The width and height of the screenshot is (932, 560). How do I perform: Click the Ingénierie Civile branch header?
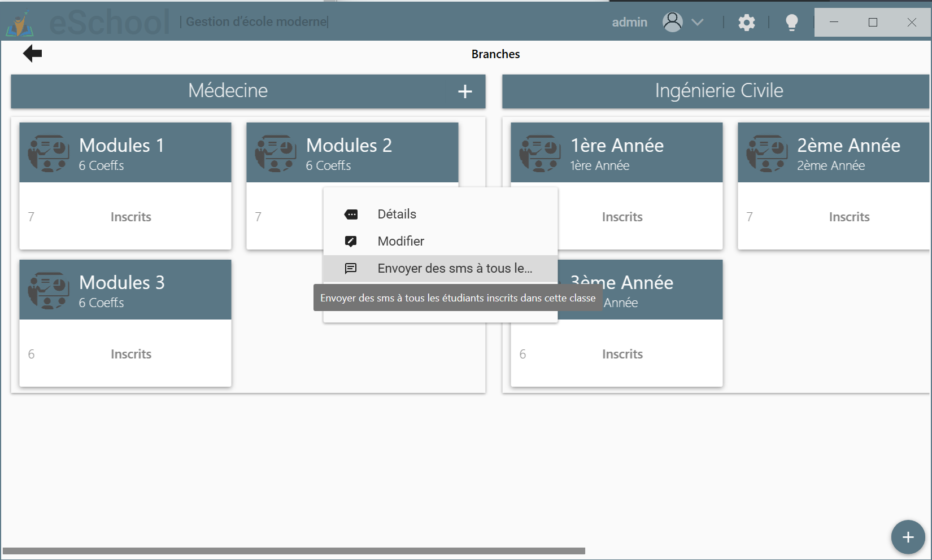pyautogui.click(x=718, y=91)
